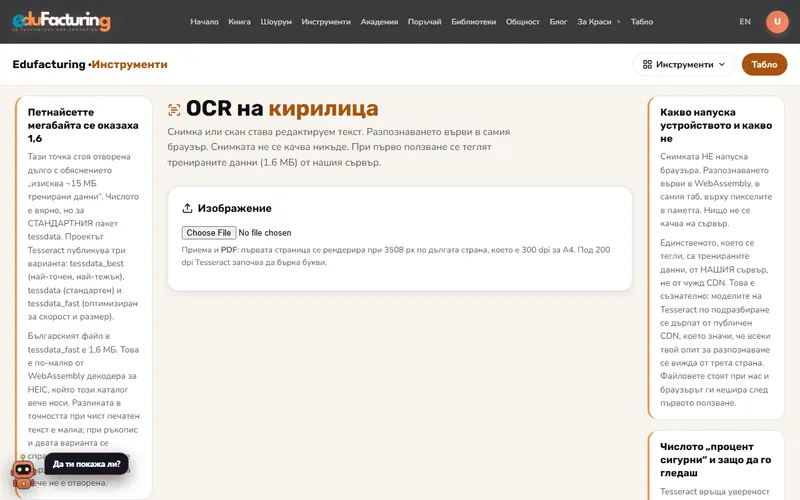Open the Общност navigation item
This screenshot has width=800, height=500.
(x=522, y=21)
